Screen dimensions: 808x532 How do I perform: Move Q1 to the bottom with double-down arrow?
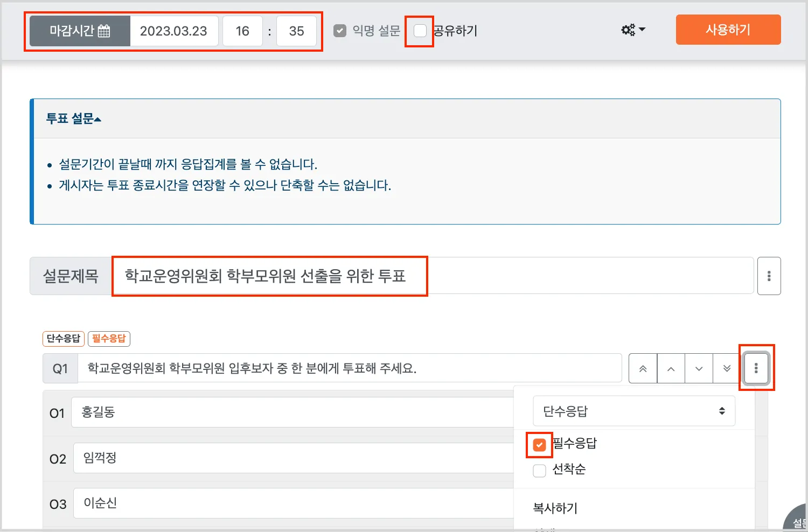(727, 369)
